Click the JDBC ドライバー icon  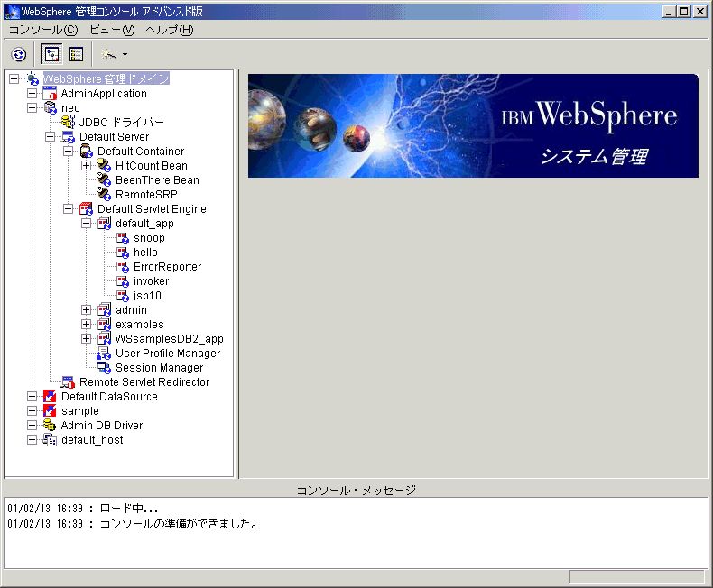pyautogui.click(x=68, y=123)
